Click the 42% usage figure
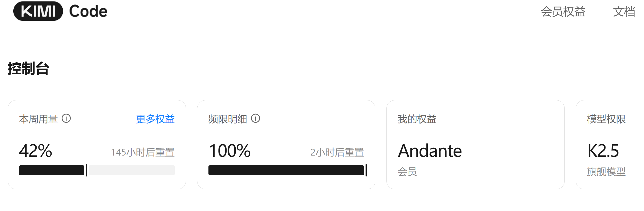Image resolution: width=644 pixels, height=211 pixels. pos(36,151)
